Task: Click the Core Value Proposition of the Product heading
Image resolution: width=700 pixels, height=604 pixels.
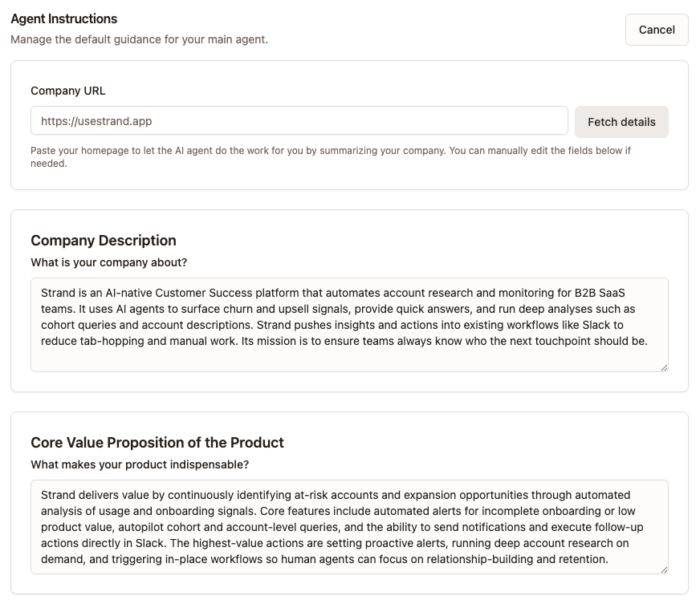Action: [157, 443]
